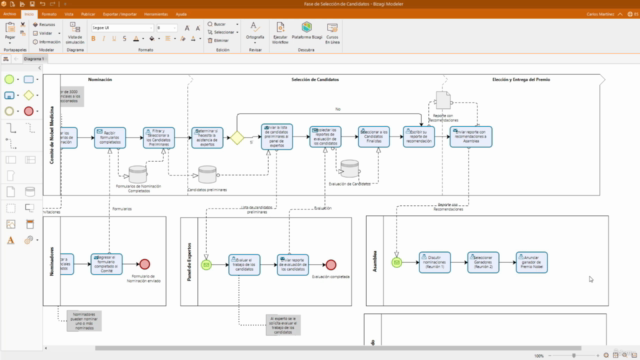Click the zoom out minus button
This screenshot has height=360, width=640.
[x=550, y=356]
